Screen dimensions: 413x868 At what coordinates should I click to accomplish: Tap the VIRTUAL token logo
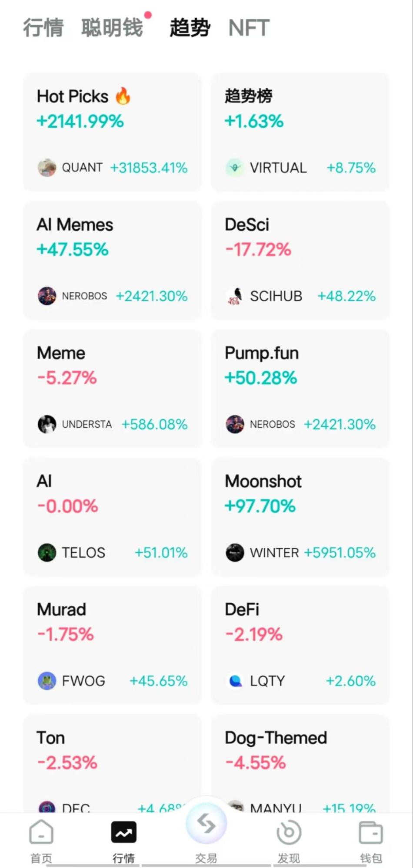coord(235,168)
